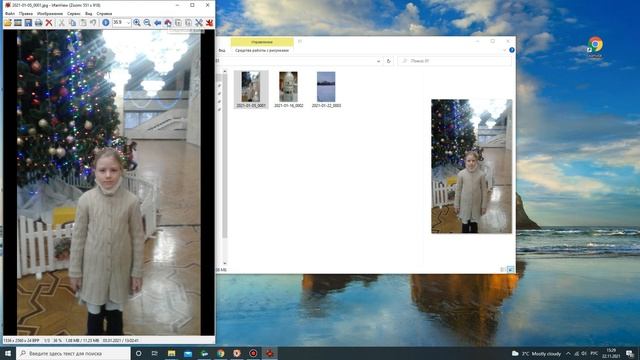640x360 pixels.
Task: Click the Next page icon in IrfanView toolbar
Action: coord(188,22)
